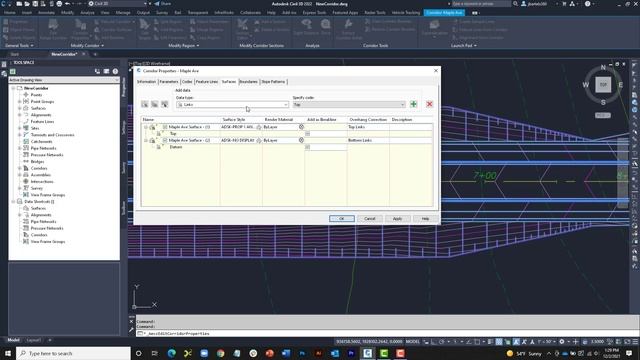The height and width of the screenshot is (360, 640).
Task: Click the green Toolspace Prospector view icon
Action: point(13,71)
